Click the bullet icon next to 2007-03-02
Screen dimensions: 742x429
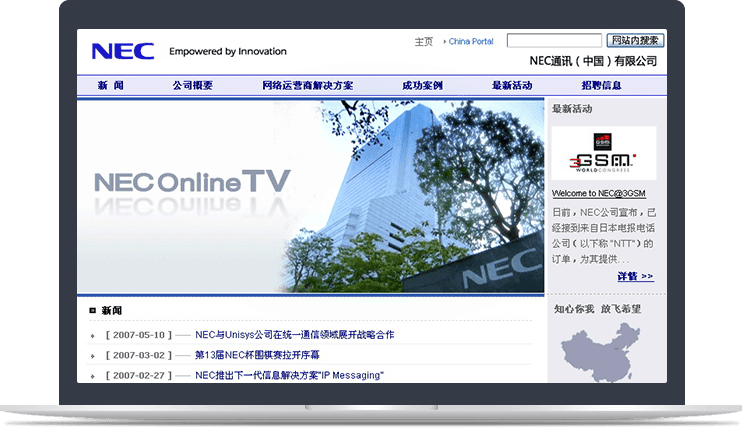[x=93, y=356]
